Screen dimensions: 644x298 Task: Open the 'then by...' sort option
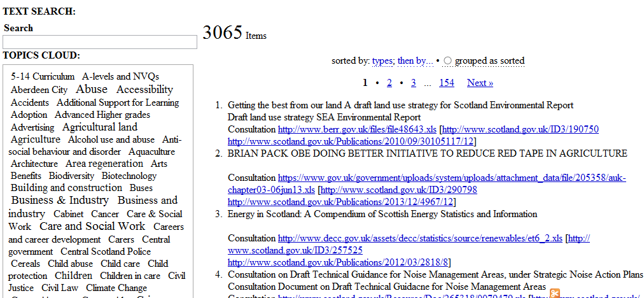coord(415,61)
